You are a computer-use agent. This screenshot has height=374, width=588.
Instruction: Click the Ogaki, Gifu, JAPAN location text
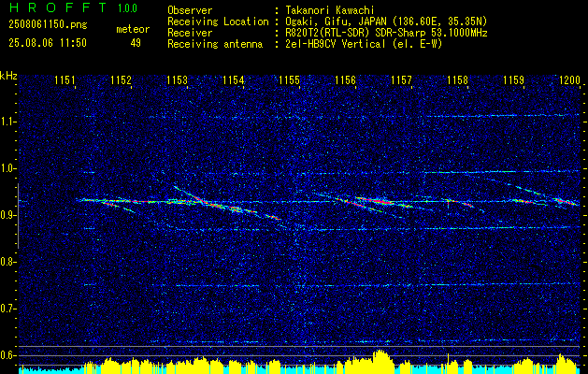click(387, 22)
